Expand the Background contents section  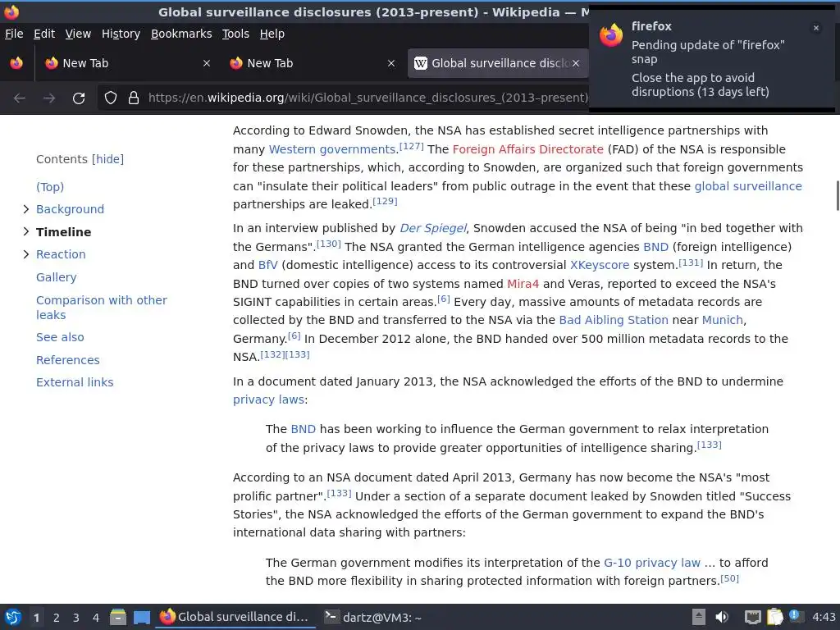click(x=25, y=209)
